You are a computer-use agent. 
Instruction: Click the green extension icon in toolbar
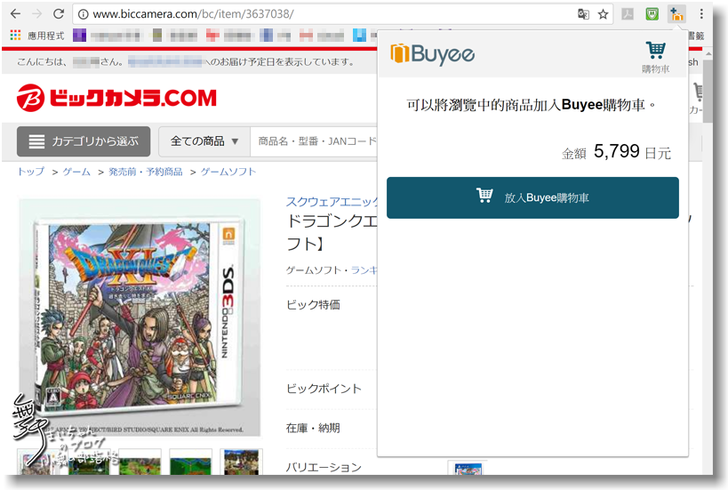click(653, 15)
